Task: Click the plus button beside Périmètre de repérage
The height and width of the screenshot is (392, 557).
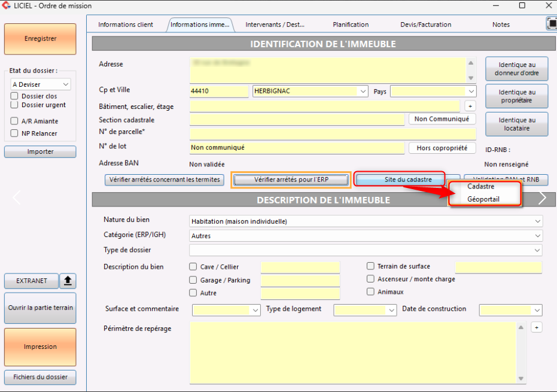Action: (537, 327)
